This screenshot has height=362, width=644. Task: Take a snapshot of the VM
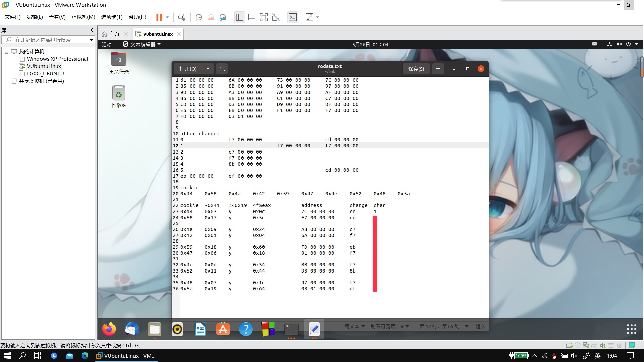pyautogui.click(x=199, y=17)
